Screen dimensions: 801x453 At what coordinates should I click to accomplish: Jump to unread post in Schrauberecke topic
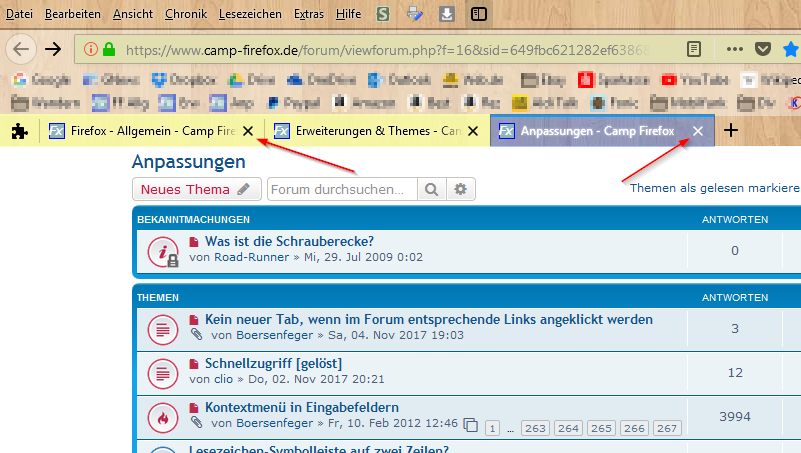[x=194, y=242]
